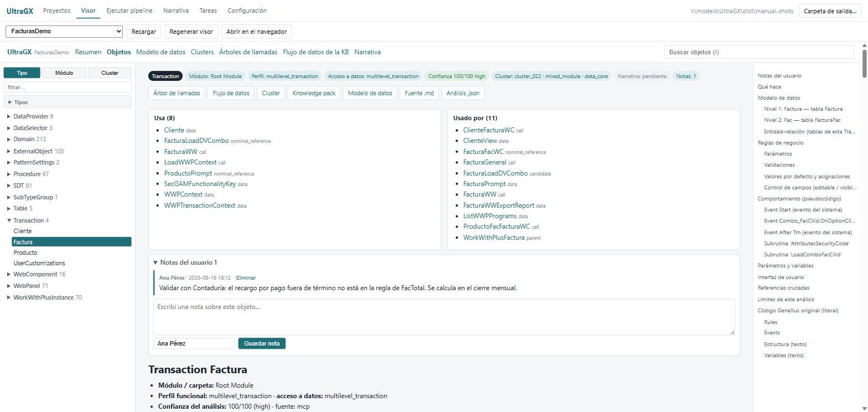Open ClienteFacturaWC in Usado por list
Screen dimensions: 868x412
[489, 130]
